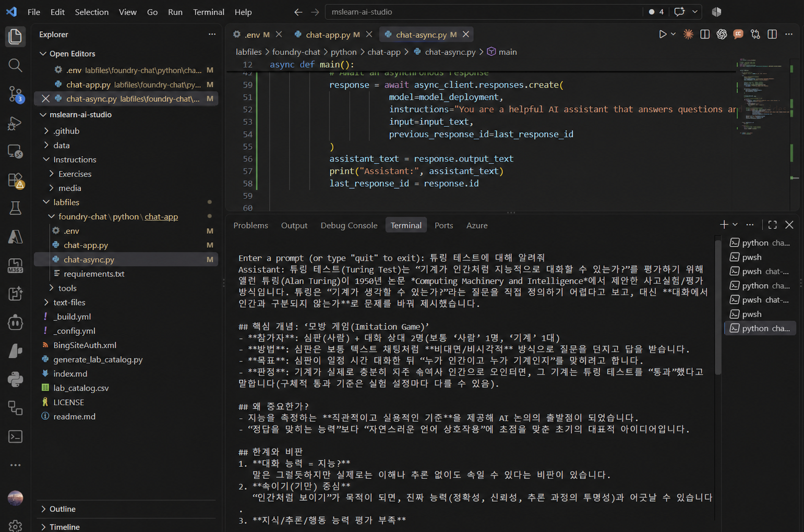Create a new terminal with the plus icon
Screen dimensions: 804x532
(x=724, y=225)
